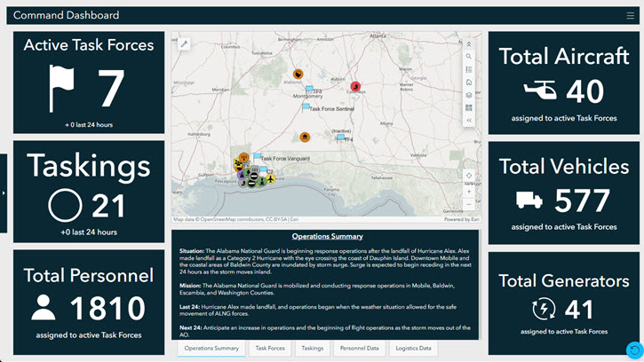
Task: Expand the collapsed left side panel
Action: click(x=4, y=193)
